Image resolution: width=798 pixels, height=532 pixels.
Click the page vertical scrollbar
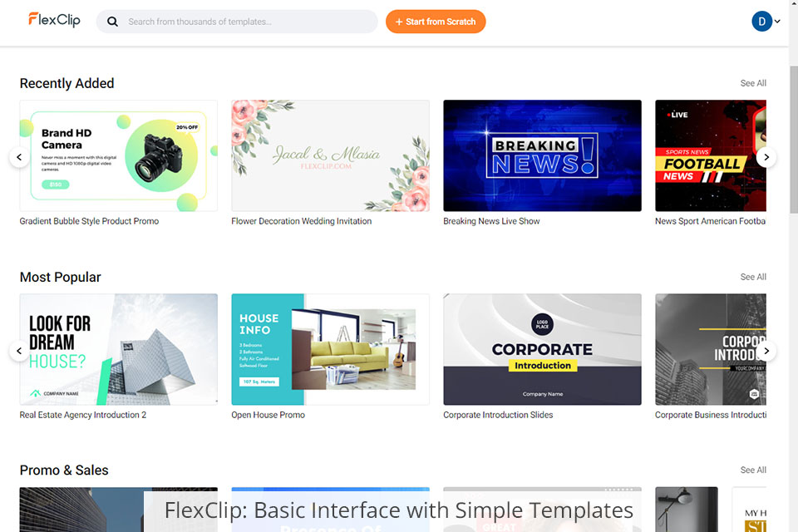click(x=793, y=140)
